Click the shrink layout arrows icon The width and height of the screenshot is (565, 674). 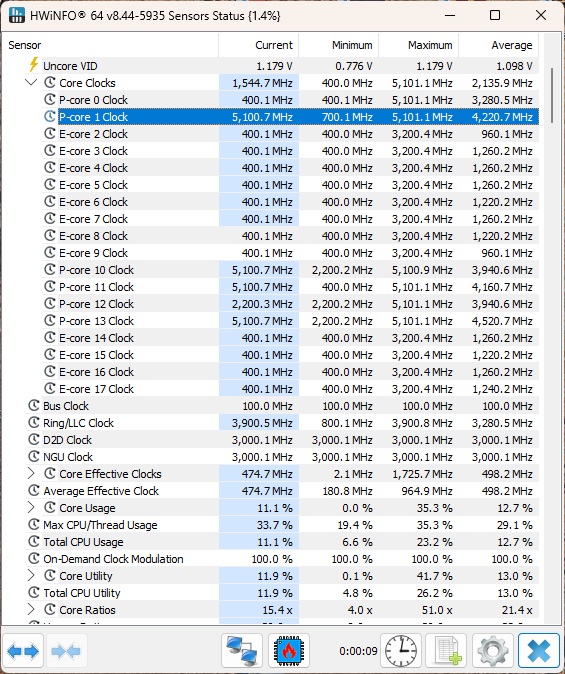point(65,651)
